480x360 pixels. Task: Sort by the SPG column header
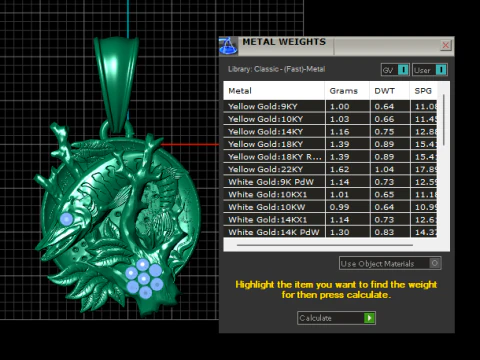423,91
